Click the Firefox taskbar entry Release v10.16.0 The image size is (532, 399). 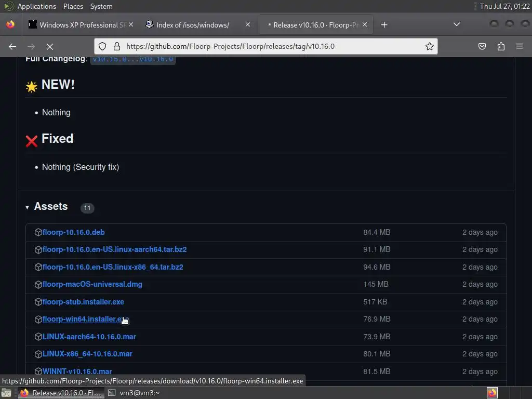(x=61, y=393)
